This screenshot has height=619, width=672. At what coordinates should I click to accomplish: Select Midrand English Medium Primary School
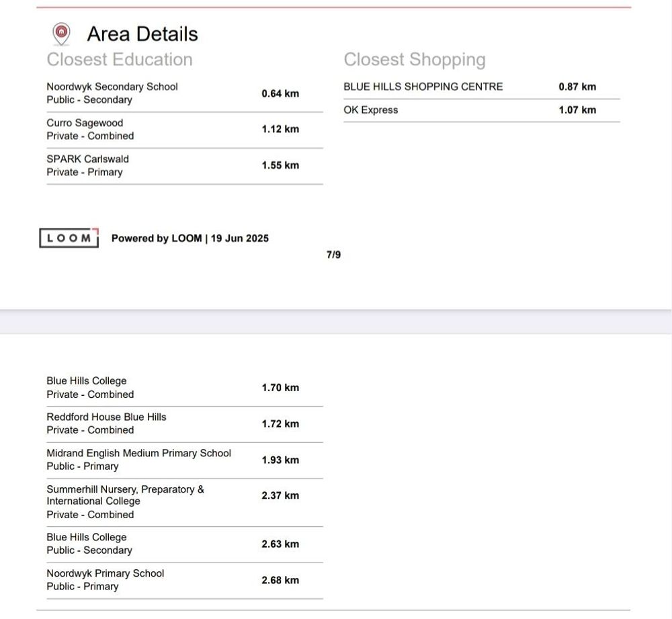click(138, 454)
